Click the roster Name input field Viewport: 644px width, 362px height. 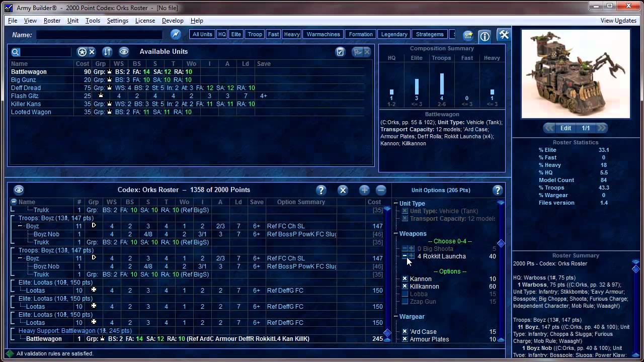click(100, 35)
